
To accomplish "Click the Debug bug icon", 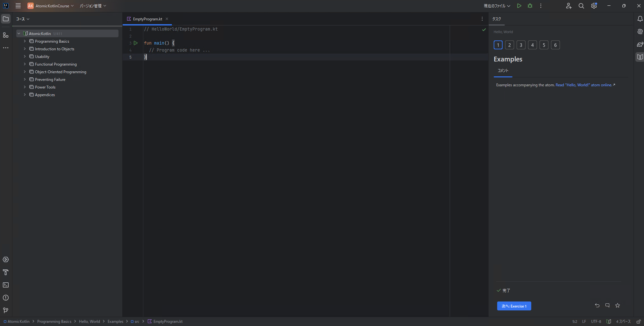I will click(x=530, y=6).
